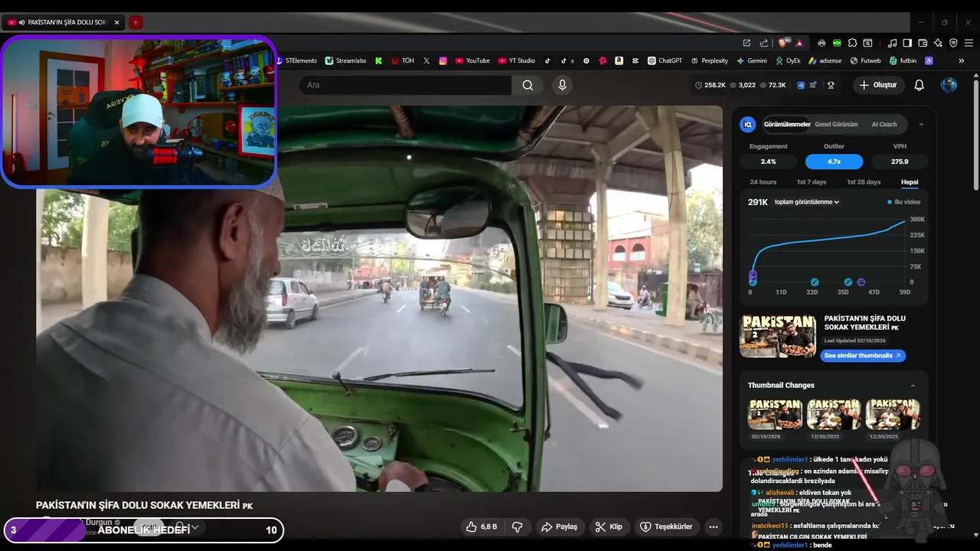Switch to Görüntülenmeler tab
980x551 pixels.
click(787, 124)
